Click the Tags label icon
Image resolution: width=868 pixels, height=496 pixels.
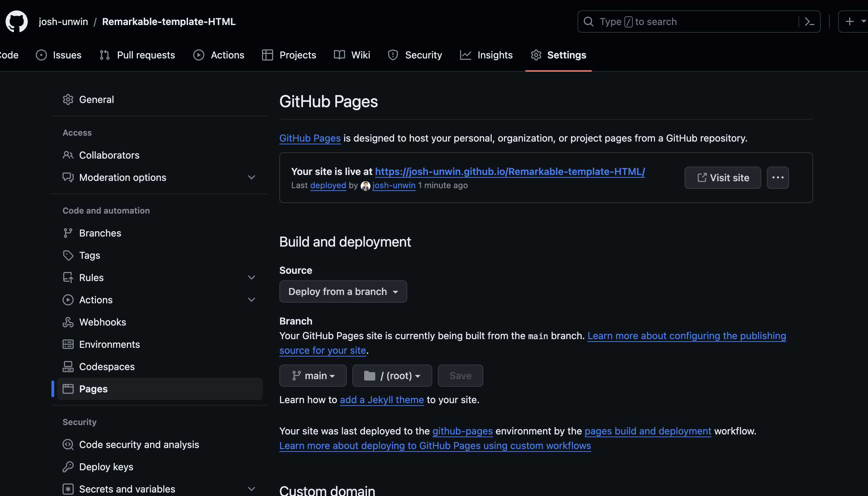tap(68, 255)
